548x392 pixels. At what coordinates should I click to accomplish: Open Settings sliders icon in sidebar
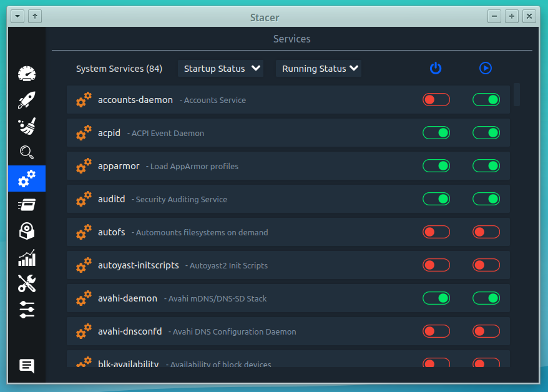[x=27, y=310]
